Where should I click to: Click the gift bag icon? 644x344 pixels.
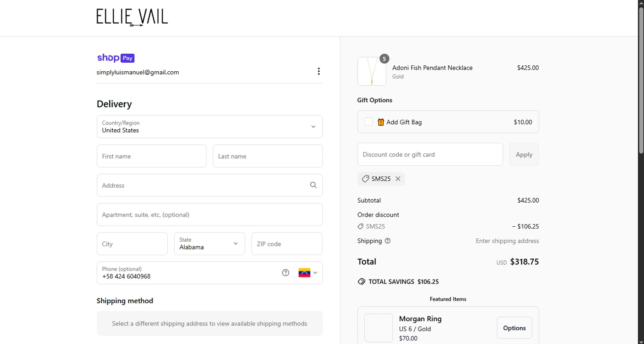(381, 122)
